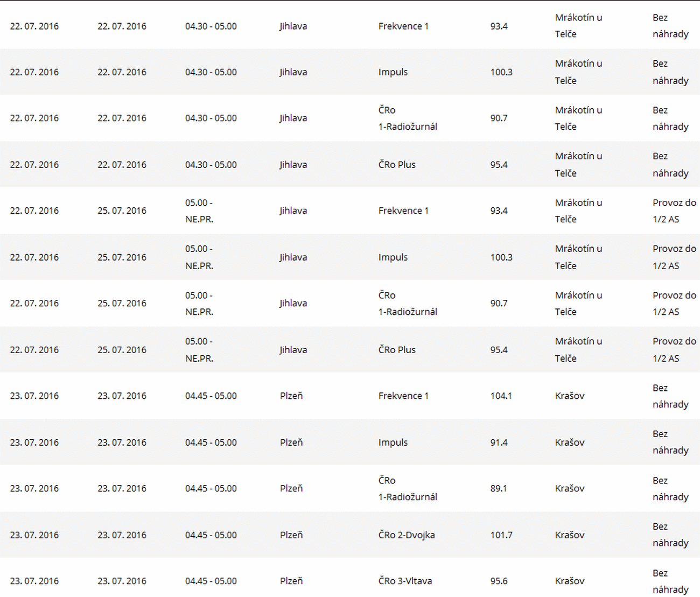The width and height of the screenshot is (700, 597).
Task: Select 04.45 - 05.00 in the 104.1 row
Action: (x=211, y=396)
